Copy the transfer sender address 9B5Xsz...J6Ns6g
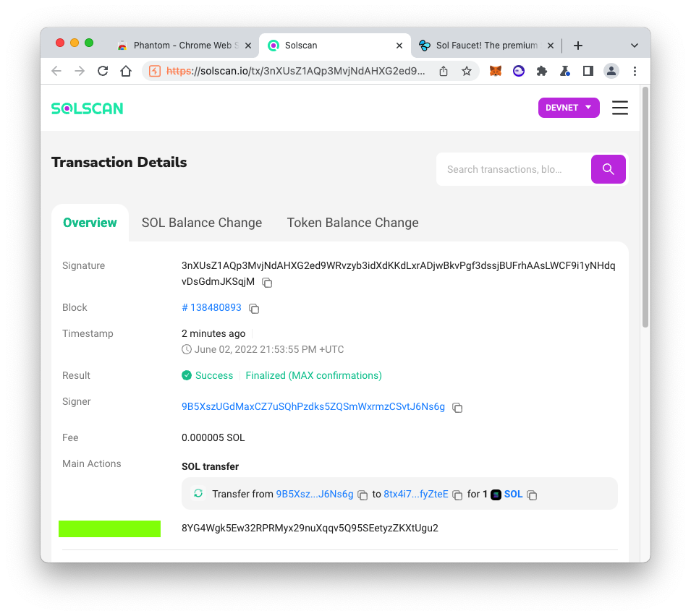The image size is (691, 616). [x=363, y=495]
